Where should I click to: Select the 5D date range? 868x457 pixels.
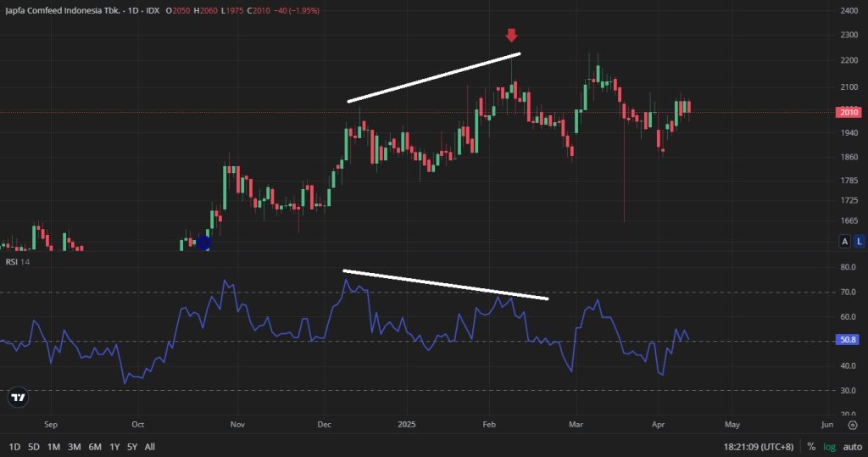tap(34, 447)
